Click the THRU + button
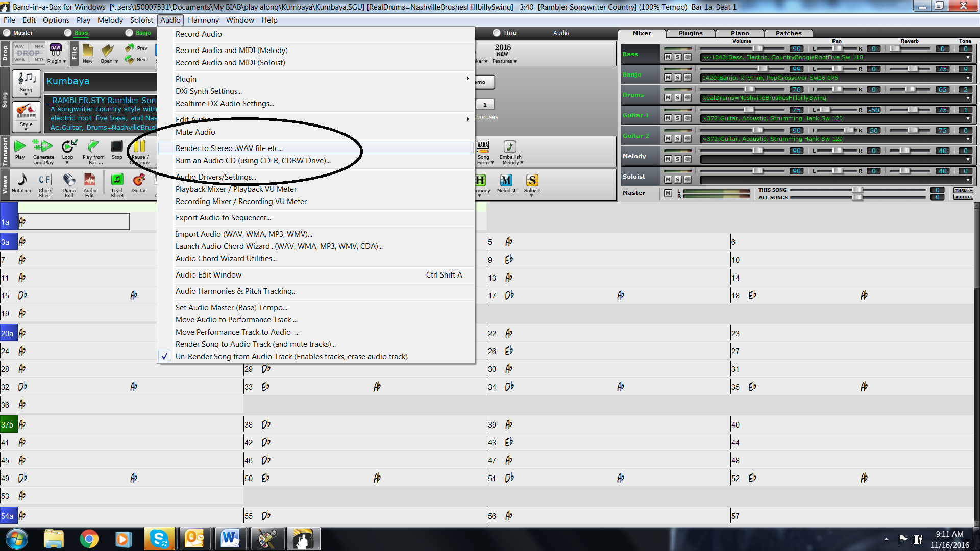Screen dimensions: 980x551 point(963,190)
